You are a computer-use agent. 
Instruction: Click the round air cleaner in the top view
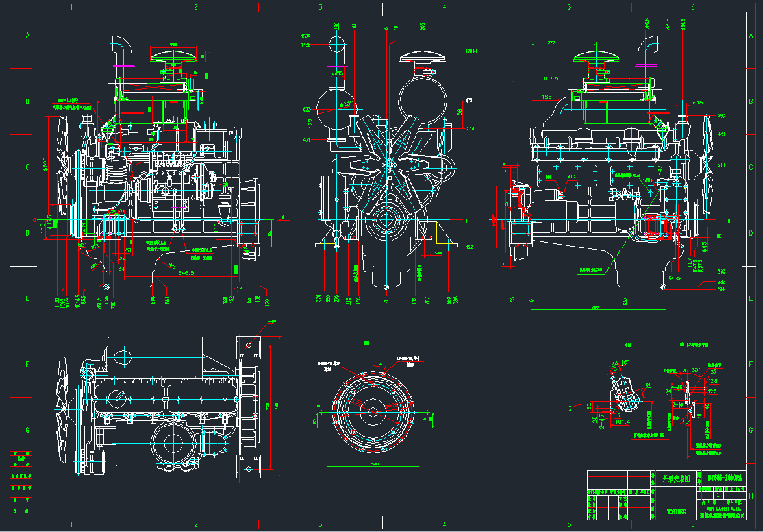coord(173,444)
